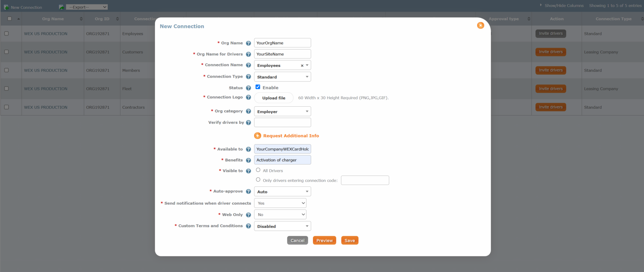Click Show/Hide Columns option

tap(564, 6)
